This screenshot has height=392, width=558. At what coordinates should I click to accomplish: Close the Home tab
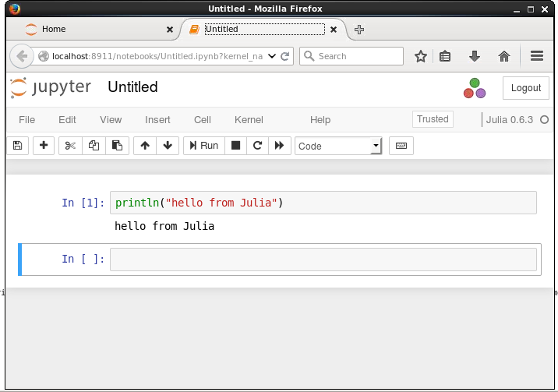[x=170, y=30]
